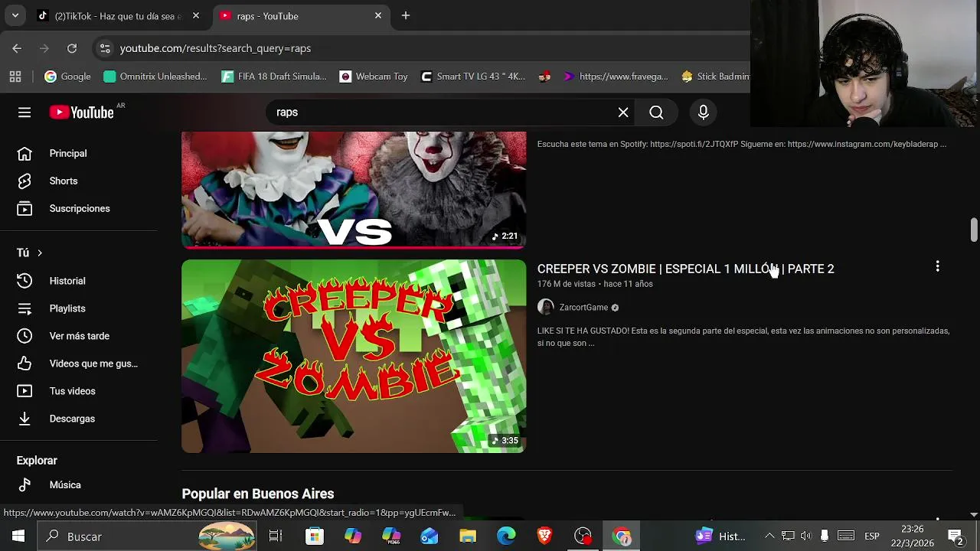Open the notification center icon

tap(955, 536)
